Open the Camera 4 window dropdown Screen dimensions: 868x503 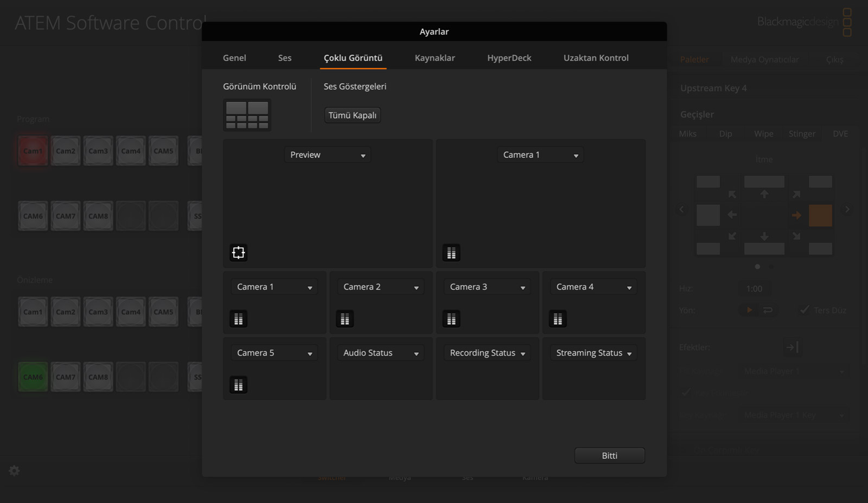pyautogui.click(x=593, y=287)
